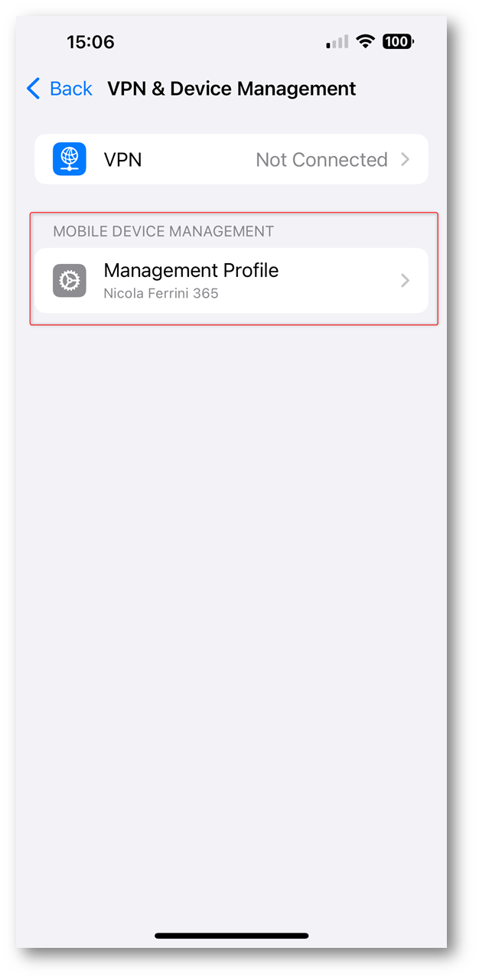Open the VPN settings row
The width and height of the screenshot is (479, 980).
pyautogui.click(x=231, y=159)
